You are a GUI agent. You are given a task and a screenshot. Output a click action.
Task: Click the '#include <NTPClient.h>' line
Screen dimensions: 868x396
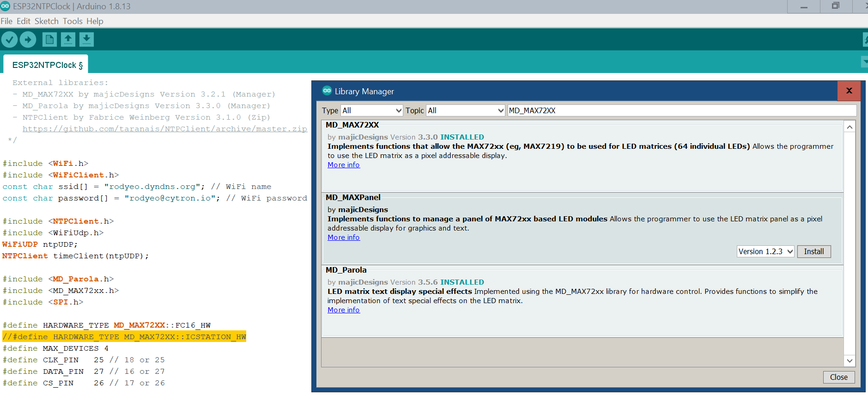58,221
